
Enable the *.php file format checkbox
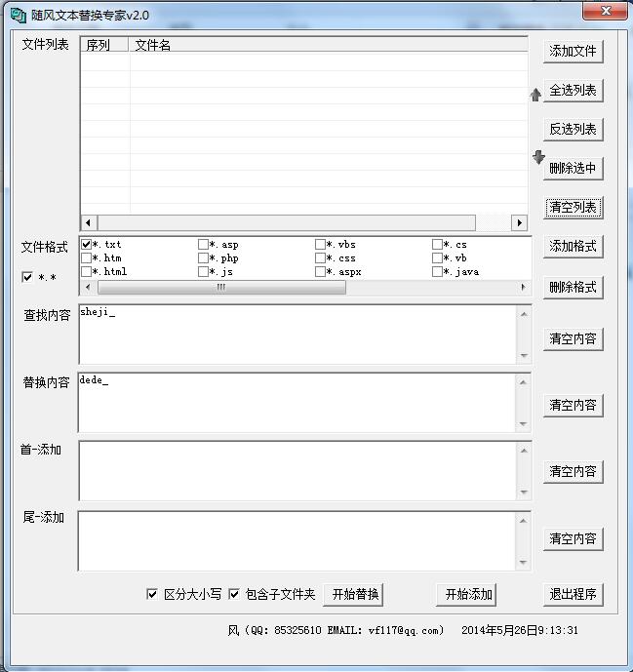pos(203,258)
